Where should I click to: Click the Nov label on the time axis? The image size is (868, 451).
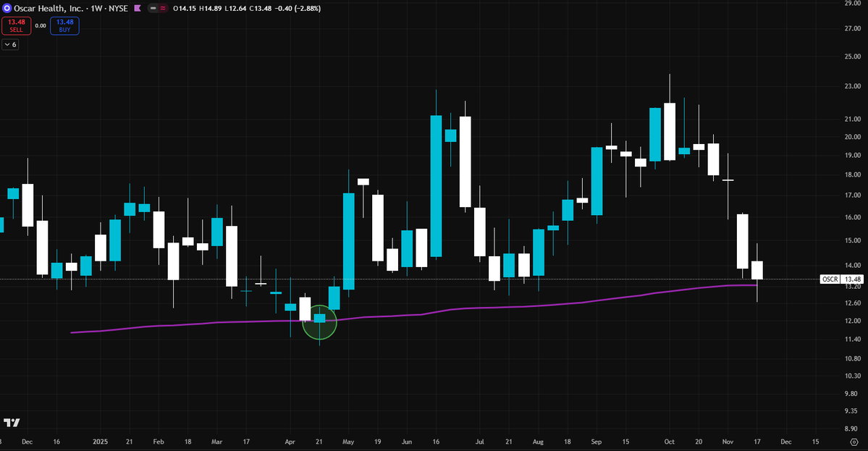click(x=728, y=442)
